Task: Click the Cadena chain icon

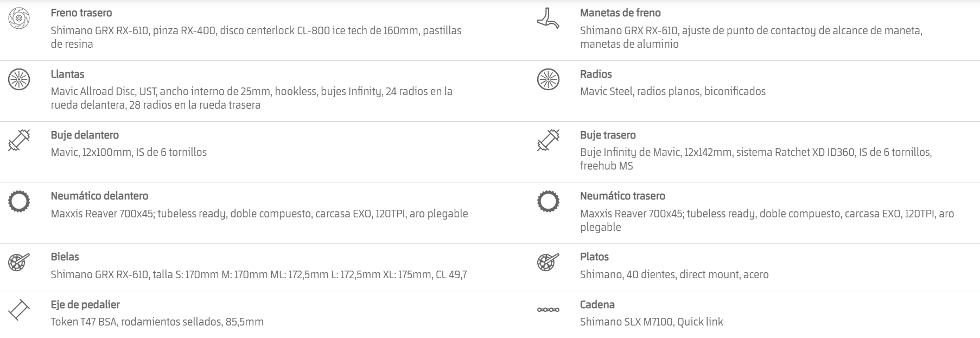Action: (x=548, y=310)
